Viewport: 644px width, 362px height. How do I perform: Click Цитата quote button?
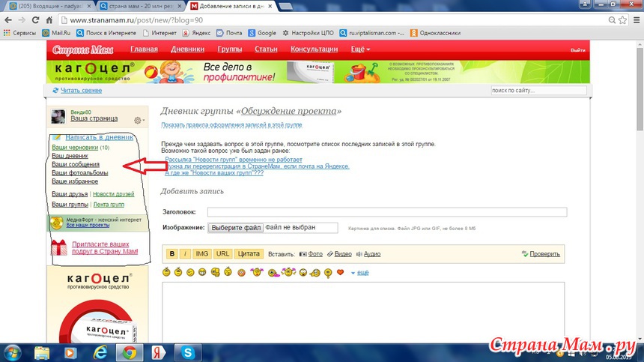point(249,254)
